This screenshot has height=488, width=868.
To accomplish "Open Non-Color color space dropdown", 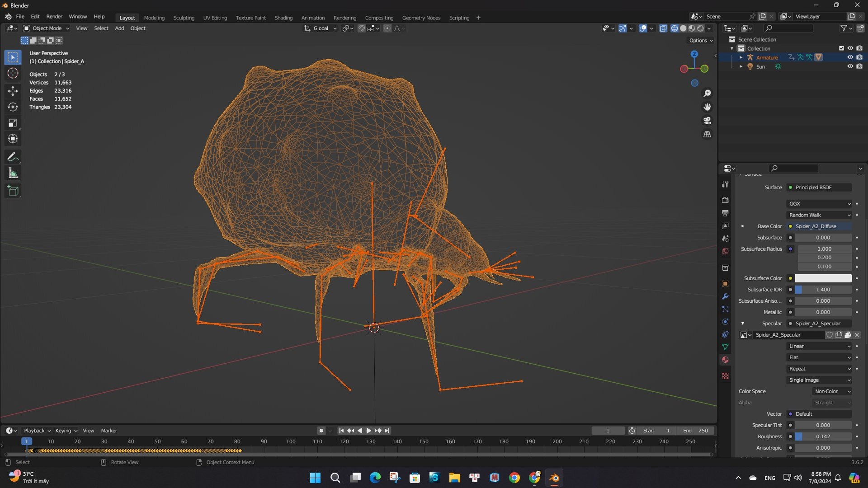I will tap(832, 391).
